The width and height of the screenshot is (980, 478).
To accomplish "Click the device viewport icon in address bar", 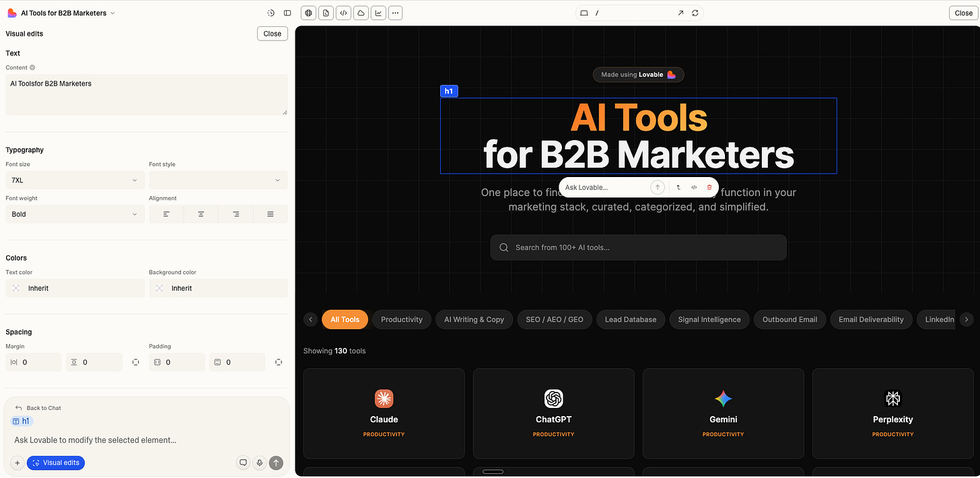I will point(584,13).
